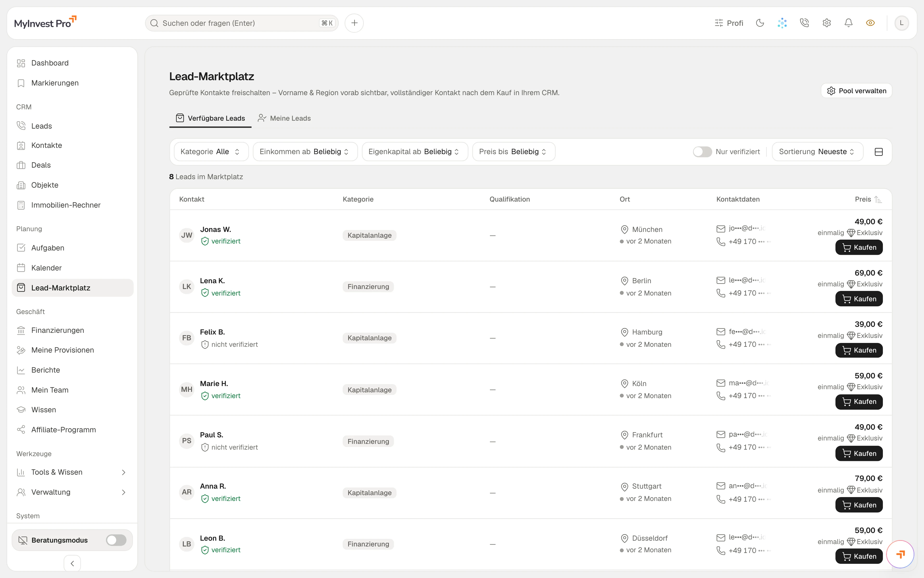Buy Lena K. lead with Kaufen

pos(859,299)
